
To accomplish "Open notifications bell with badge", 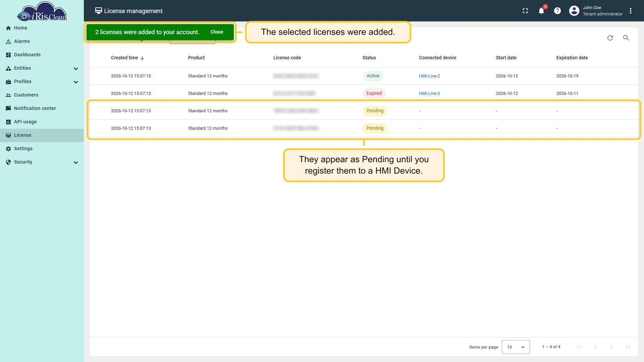I will point(542,10).
